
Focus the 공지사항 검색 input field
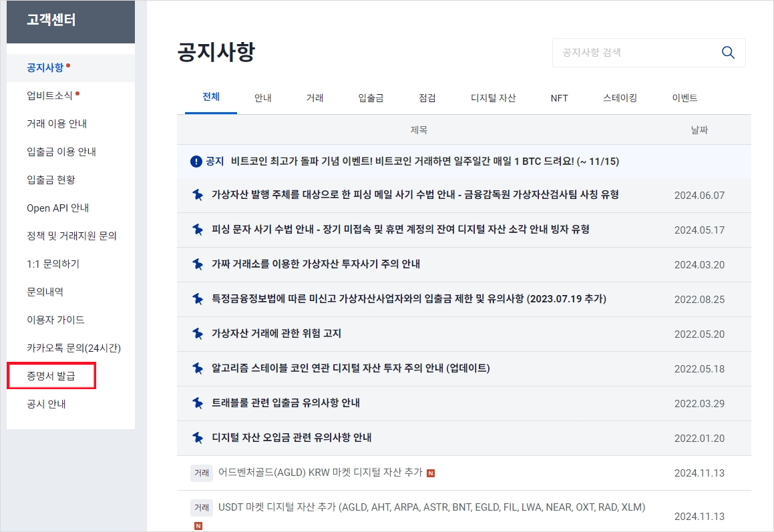pos(648,52)
